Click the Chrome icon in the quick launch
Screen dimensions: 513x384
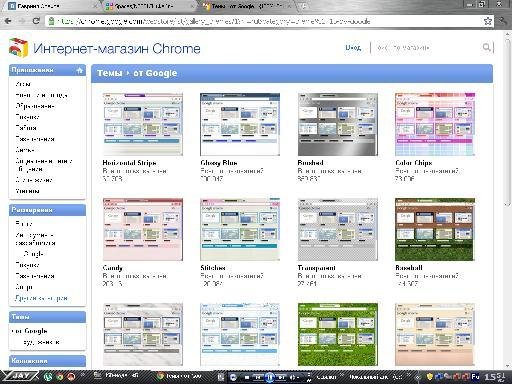(60, 377)
